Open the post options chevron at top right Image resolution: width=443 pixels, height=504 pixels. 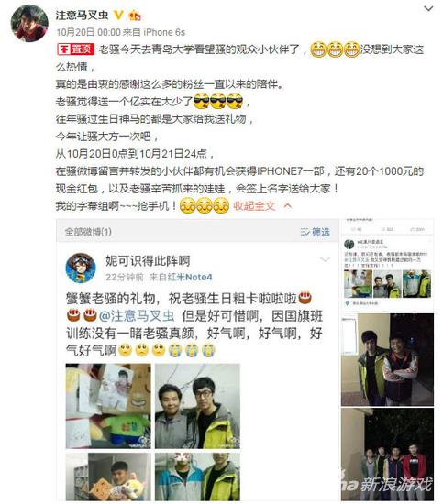click(428, 8)
